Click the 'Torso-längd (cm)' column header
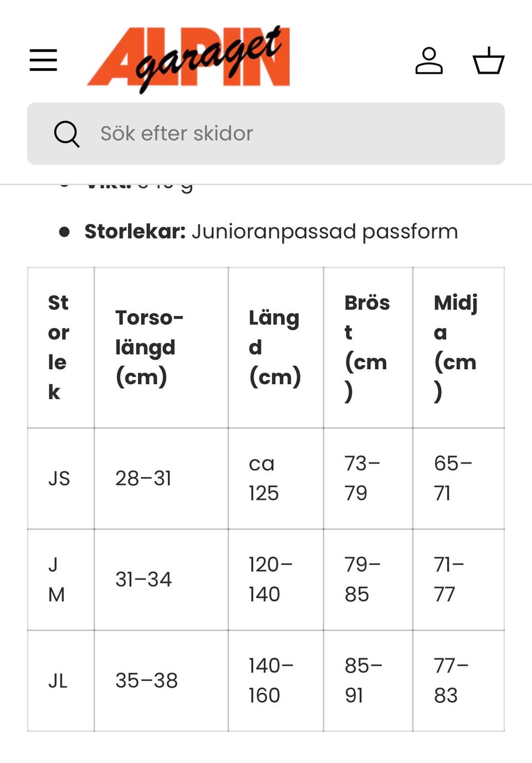532x763 pixels. pos(149,347)
